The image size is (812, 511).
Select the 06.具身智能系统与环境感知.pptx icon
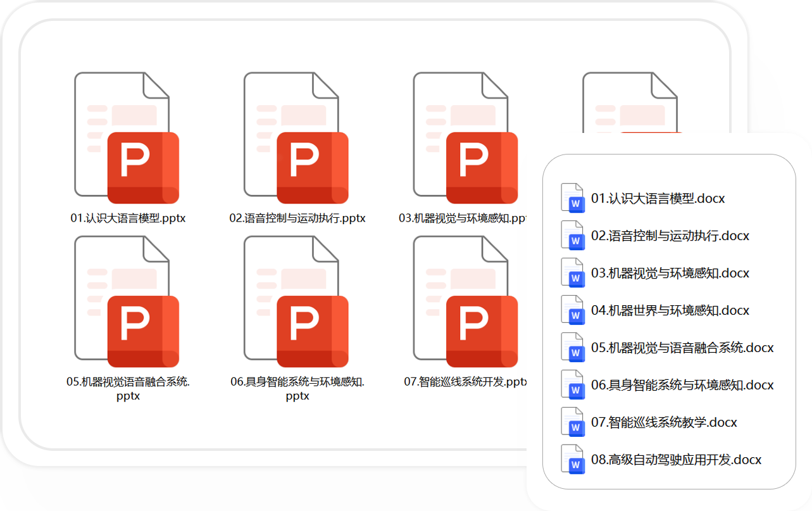click(296, 301)
